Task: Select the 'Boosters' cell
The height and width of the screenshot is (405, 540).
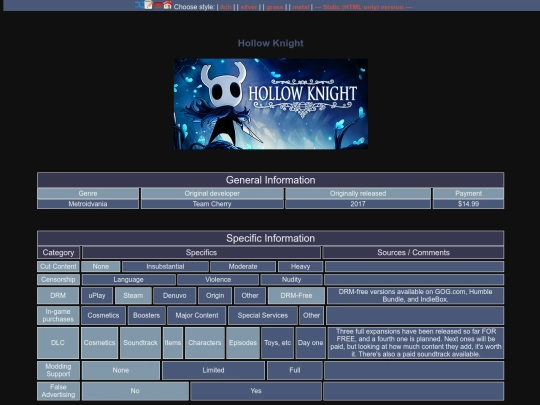Action: pyautogui.click(x=147, y=315)
